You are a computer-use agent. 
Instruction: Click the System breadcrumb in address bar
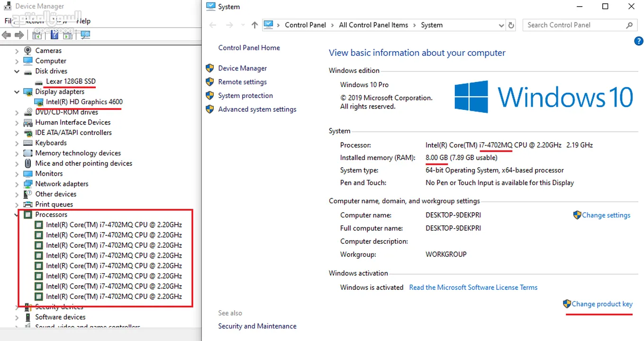(432, 25)
